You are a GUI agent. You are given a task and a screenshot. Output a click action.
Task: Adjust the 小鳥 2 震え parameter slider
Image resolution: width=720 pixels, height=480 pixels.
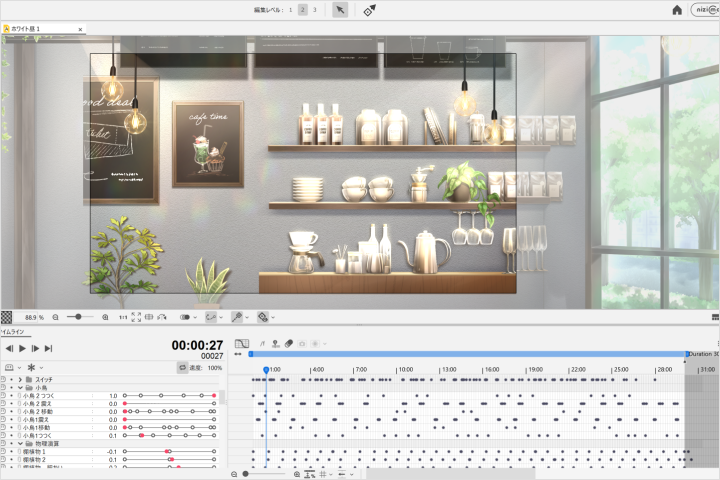point(169,403)
